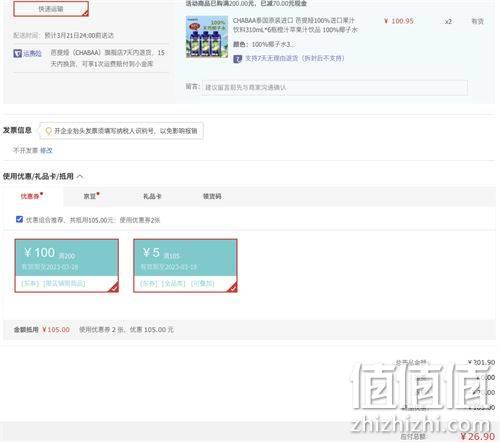Toggle the ¥100 off 200 coupon
The width and height of the screenshot is (500, 442).
tap(67, 266)
